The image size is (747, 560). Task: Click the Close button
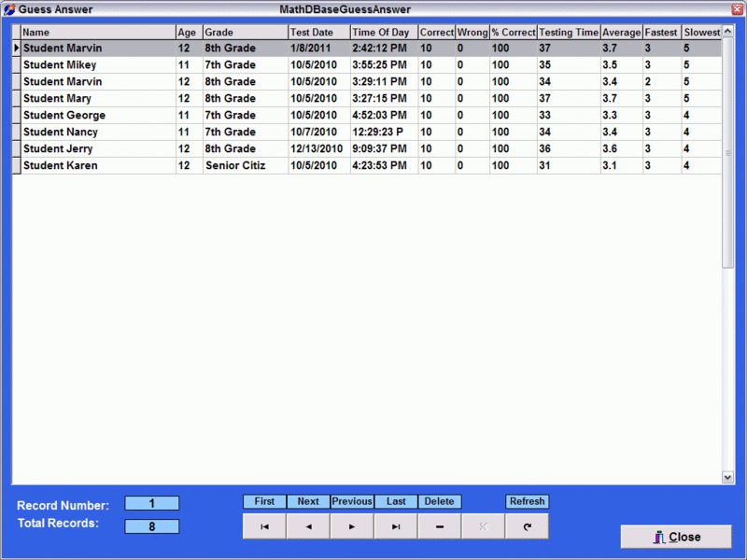tap(676, 537)
